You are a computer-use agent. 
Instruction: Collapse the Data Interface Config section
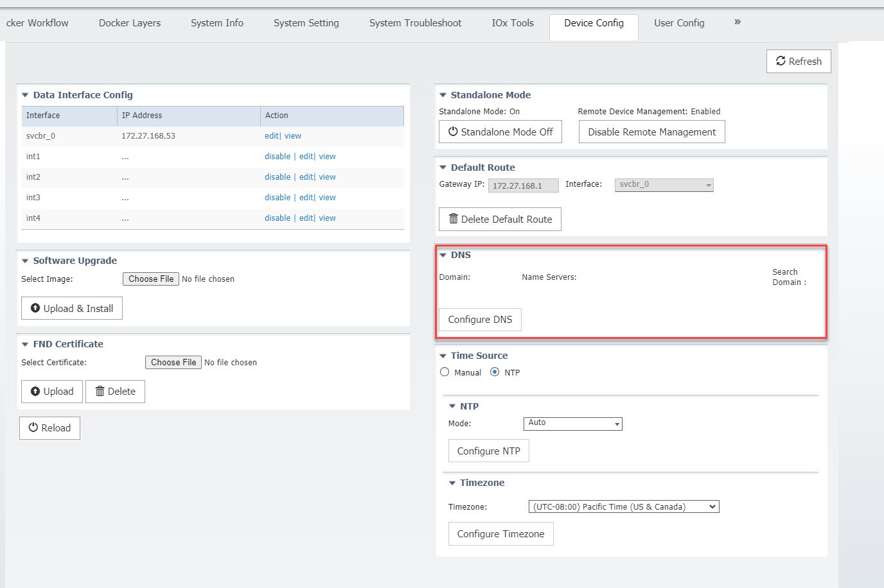coord(25,95)
